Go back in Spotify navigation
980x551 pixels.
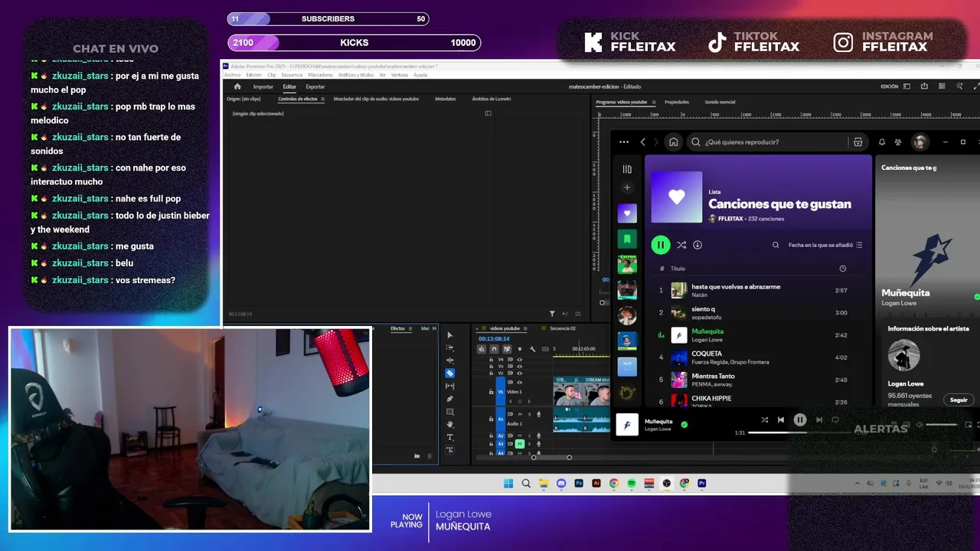point(643,142)
